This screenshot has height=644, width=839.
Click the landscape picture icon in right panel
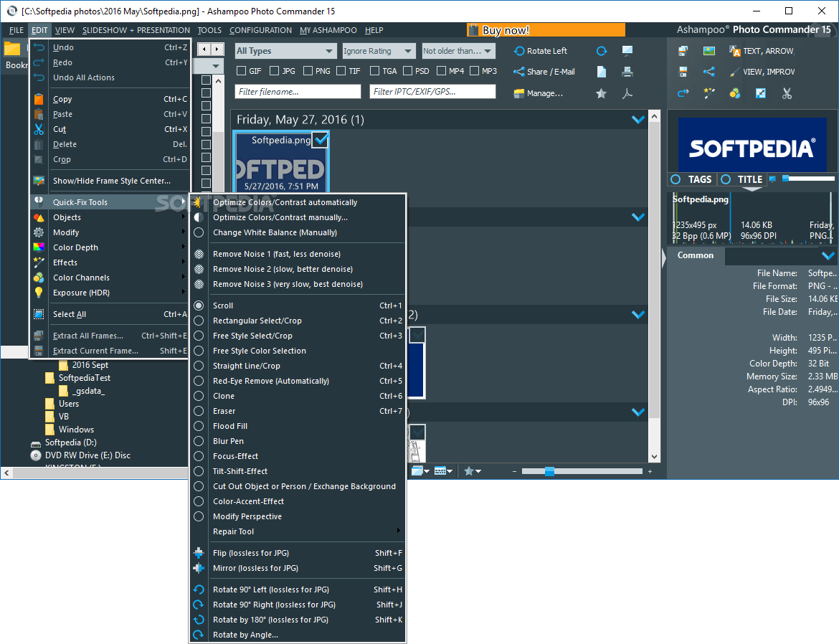click(x=709, y=51)
